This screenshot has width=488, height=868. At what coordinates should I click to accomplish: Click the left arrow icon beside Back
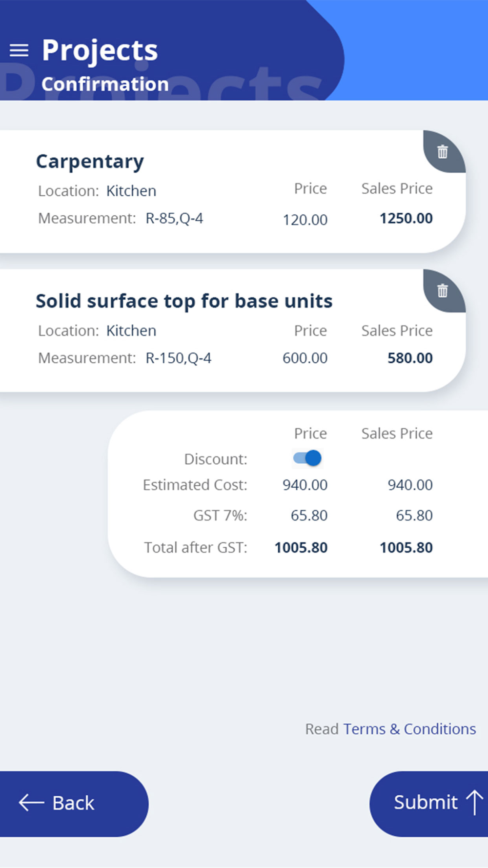31,803
